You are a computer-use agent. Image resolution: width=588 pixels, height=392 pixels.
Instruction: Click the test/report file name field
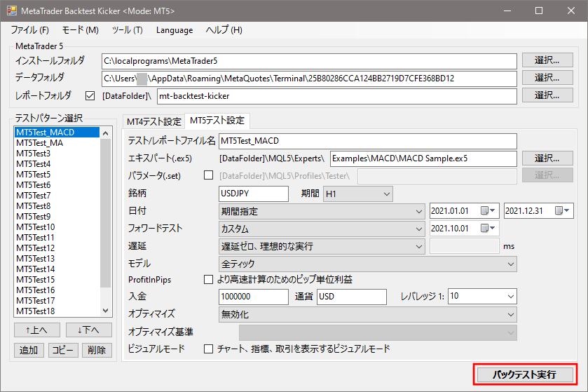[367, 141]
